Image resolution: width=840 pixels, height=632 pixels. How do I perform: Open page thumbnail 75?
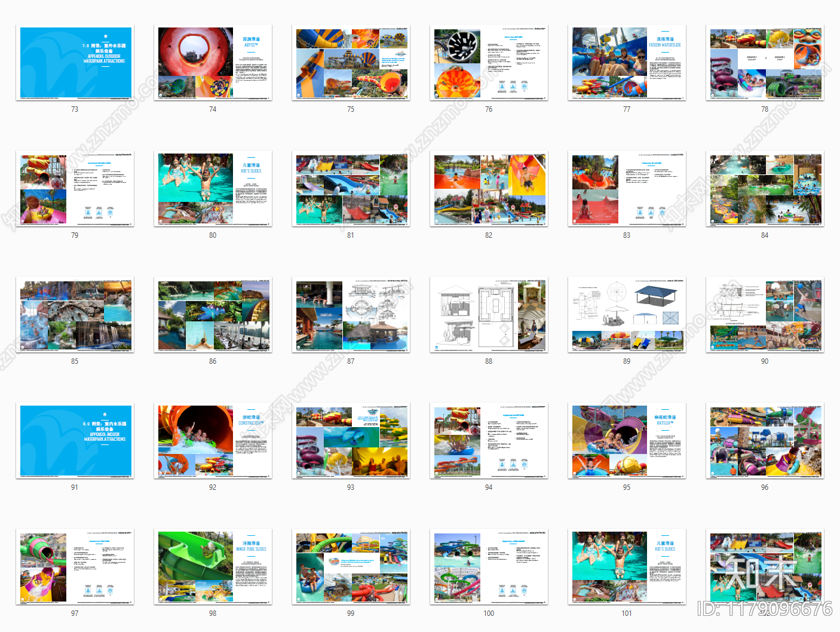coord(351,63)
